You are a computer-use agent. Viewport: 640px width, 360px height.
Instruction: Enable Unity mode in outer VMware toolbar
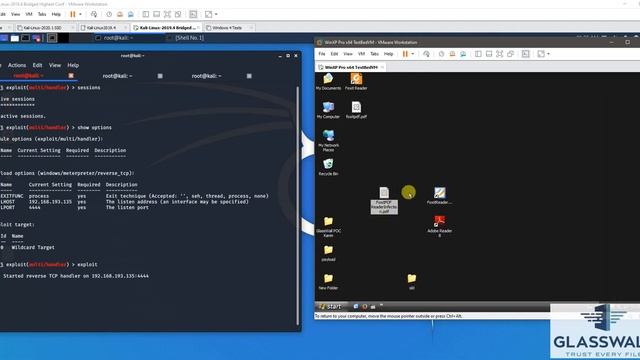click(178, 14)
